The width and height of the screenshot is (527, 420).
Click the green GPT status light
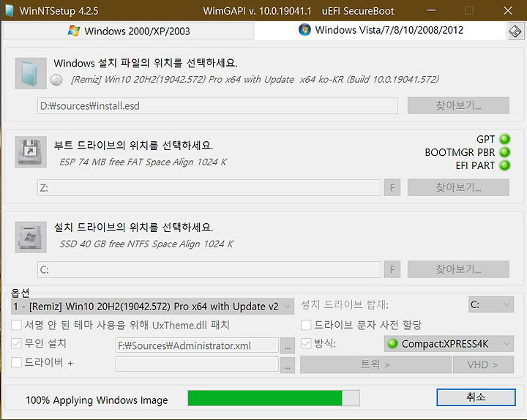pyautogui.click(x=505, y=139)
